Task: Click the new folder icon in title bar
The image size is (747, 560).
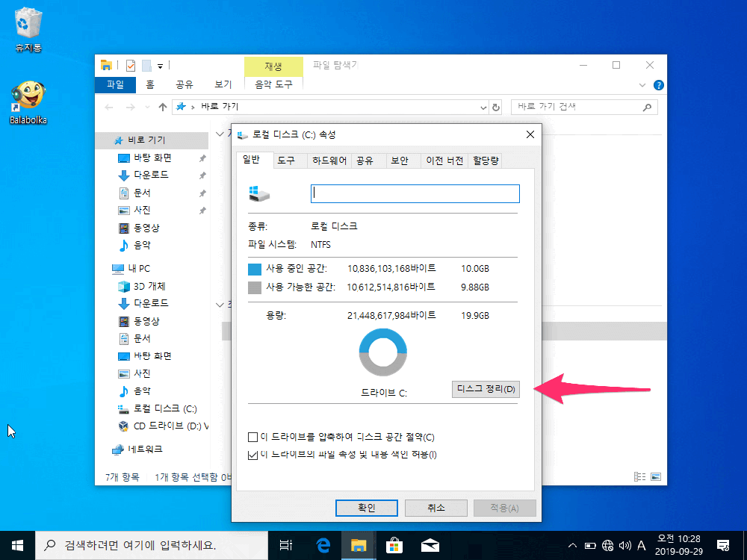Action: (x=146, y=66)
